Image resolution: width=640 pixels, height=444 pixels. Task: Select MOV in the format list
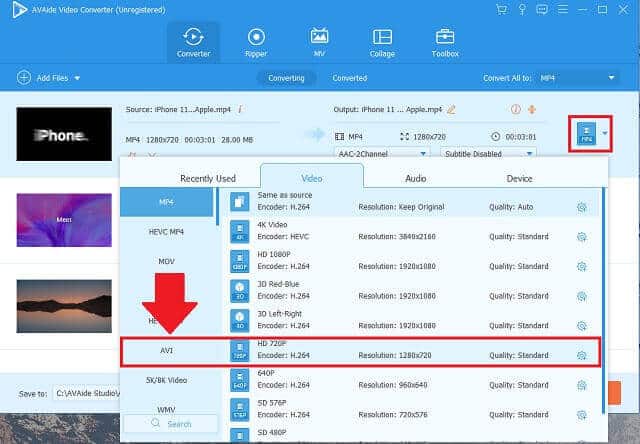tap(167, 261)
